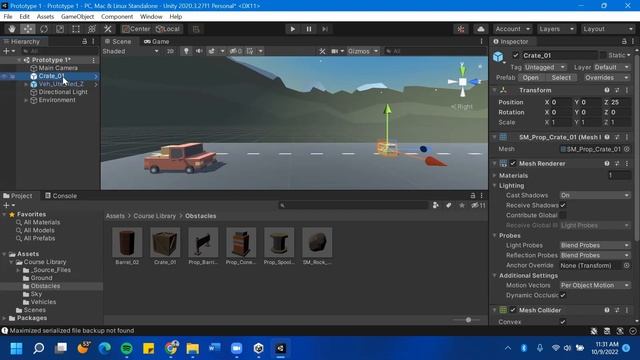The height and width of the screenshot is (360, 640).
Task: Switch to the Game tab
Action: tap(156, 41)
